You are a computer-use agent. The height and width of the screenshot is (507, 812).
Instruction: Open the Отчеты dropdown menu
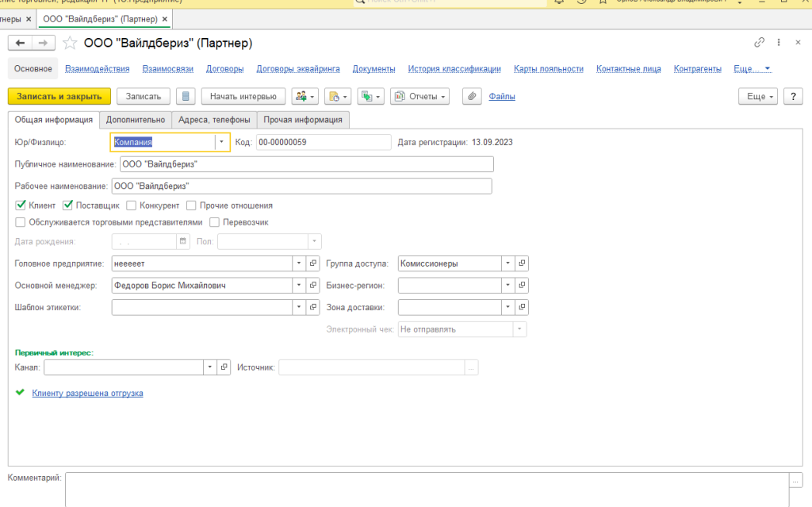tap(419, 97)
